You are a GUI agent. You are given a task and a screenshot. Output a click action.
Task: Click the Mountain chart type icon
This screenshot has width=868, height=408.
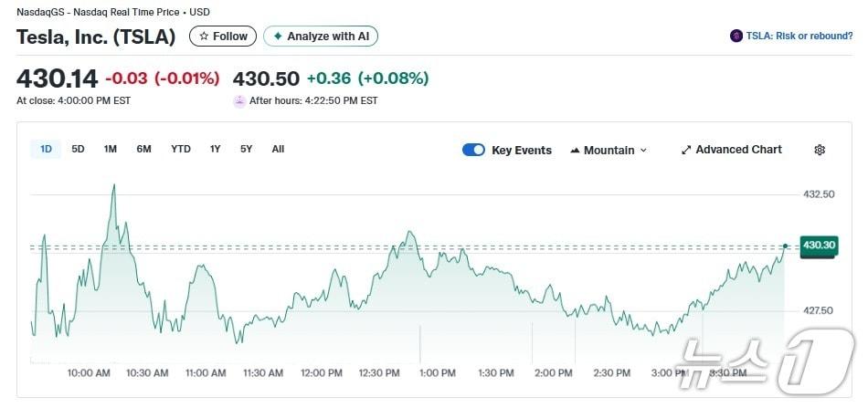tap(575, 150)
